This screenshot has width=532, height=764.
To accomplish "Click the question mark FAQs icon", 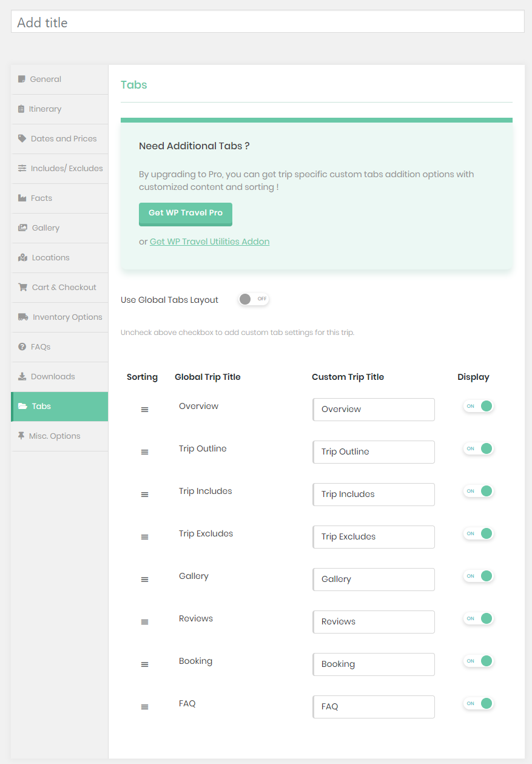I will pyautogui.click(x=22, y=347).
